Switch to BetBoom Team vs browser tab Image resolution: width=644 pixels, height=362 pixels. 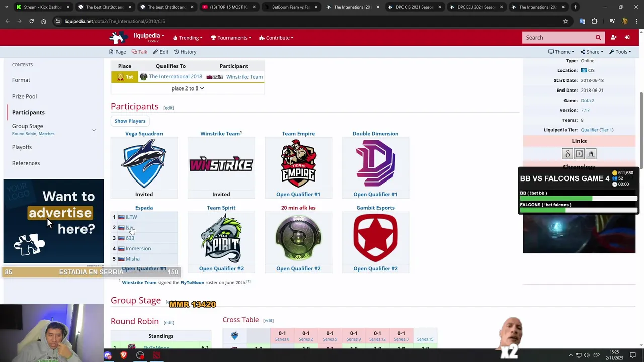[291, 7]
